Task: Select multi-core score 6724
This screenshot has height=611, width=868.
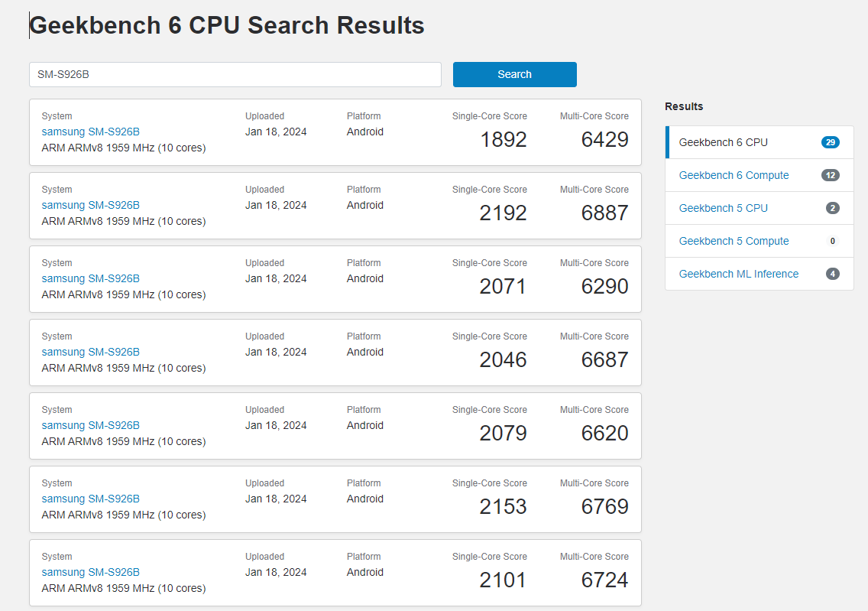Action: click(x=604, y=580)
